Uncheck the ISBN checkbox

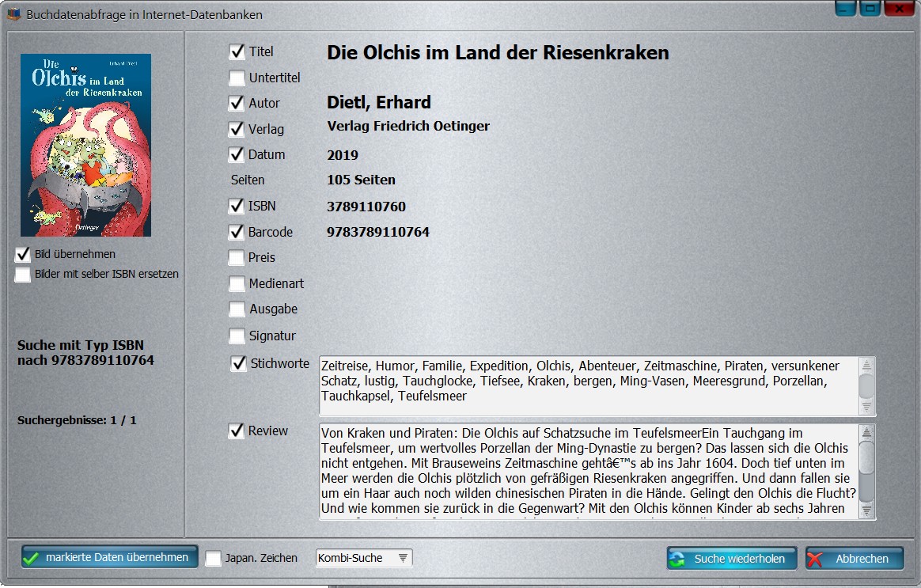[x=237, y=207]
